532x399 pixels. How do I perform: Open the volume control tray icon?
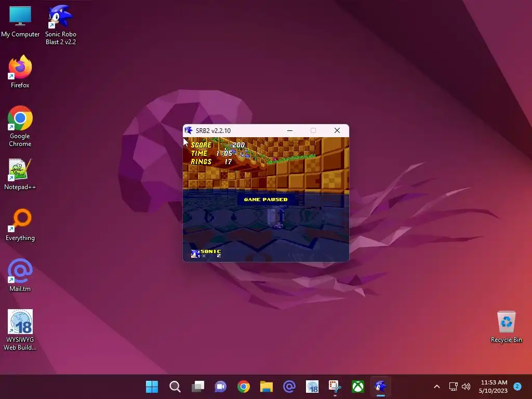coord(466,387)
